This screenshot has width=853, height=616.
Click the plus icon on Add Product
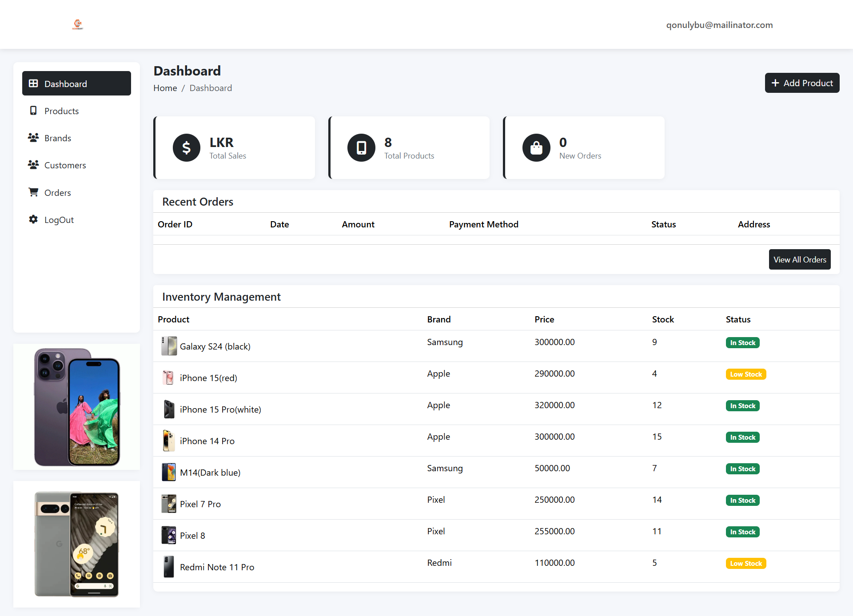(x=775, y=83)
